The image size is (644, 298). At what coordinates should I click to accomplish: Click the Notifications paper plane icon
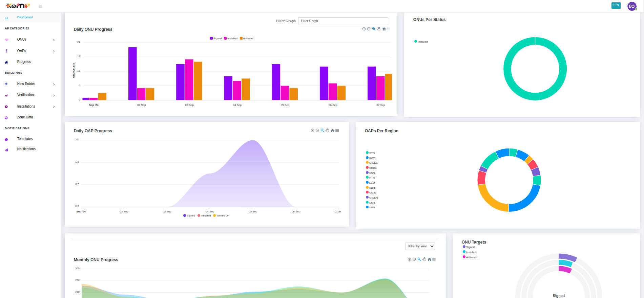[x=6, y=150]
